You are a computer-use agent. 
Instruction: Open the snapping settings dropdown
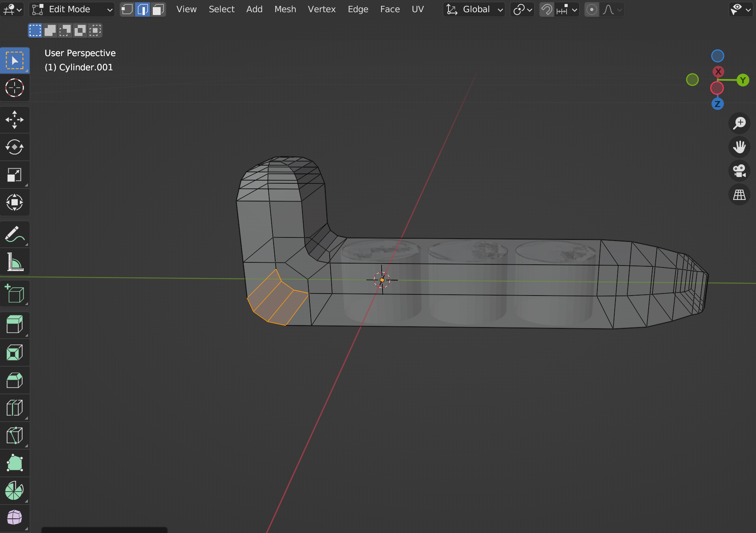coord(574,9)
